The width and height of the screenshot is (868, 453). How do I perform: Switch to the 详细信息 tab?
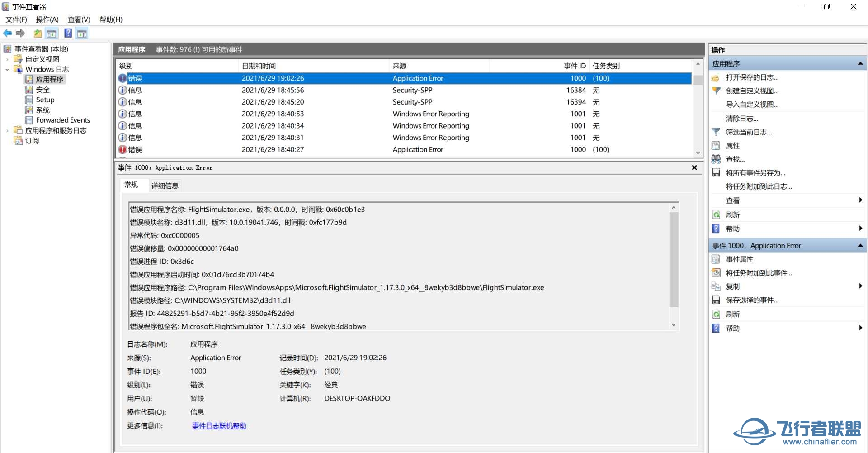point(165,186)
